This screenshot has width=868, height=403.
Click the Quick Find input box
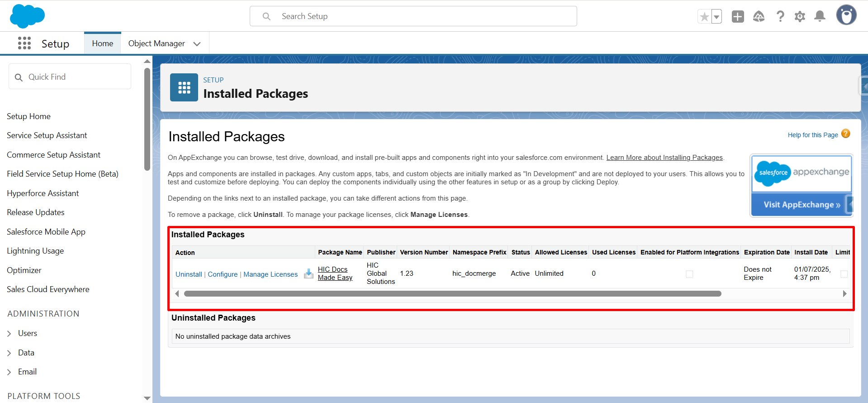[70, 77]
